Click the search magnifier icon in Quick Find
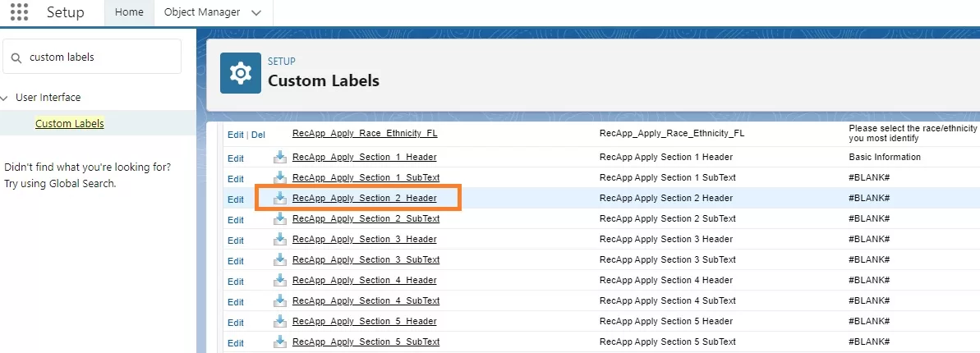This screenshot has height=353, width=980. click(x=16, y=57)
